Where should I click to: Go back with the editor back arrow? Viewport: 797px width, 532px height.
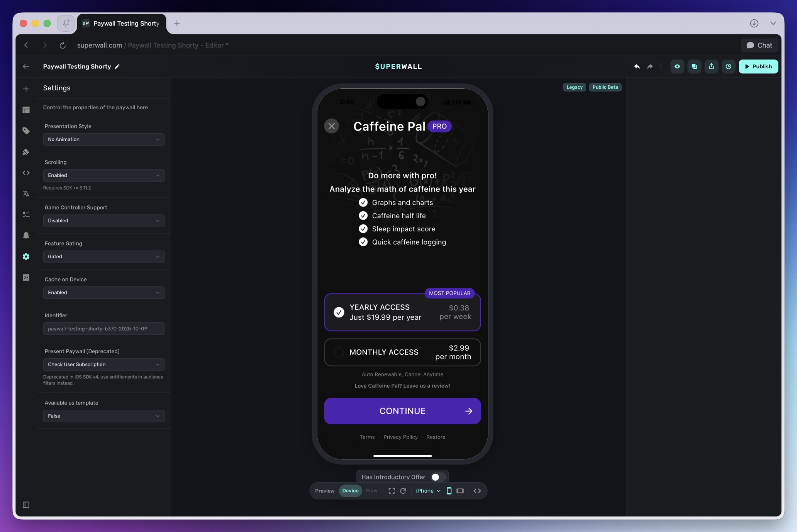tap(26, 66)
